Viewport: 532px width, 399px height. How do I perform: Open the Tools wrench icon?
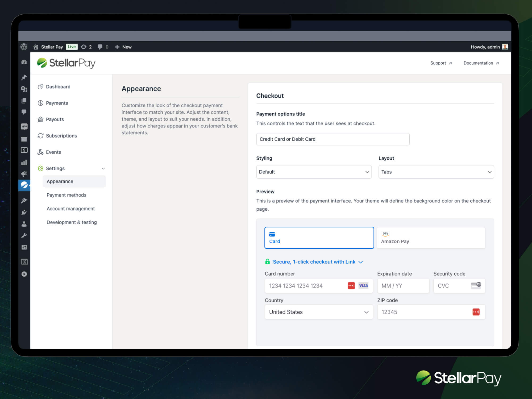pyautogui.click(x=24, y=236)
